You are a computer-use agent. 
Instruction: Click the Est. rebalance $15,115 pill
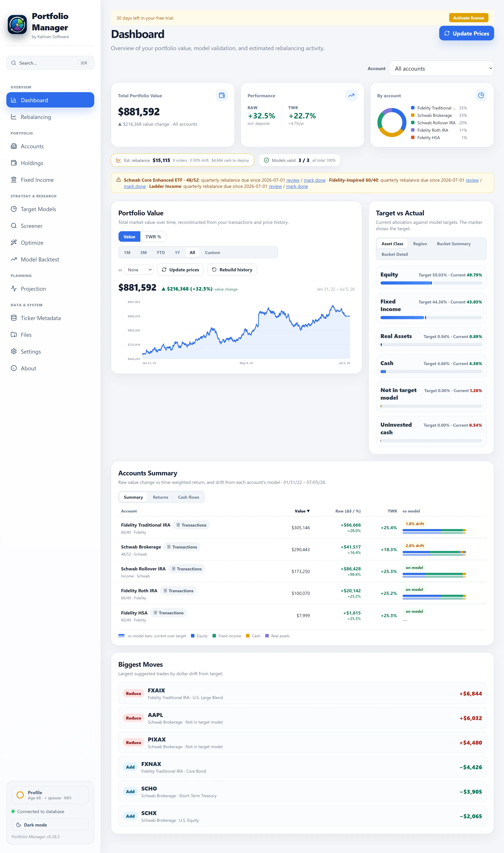182,160
